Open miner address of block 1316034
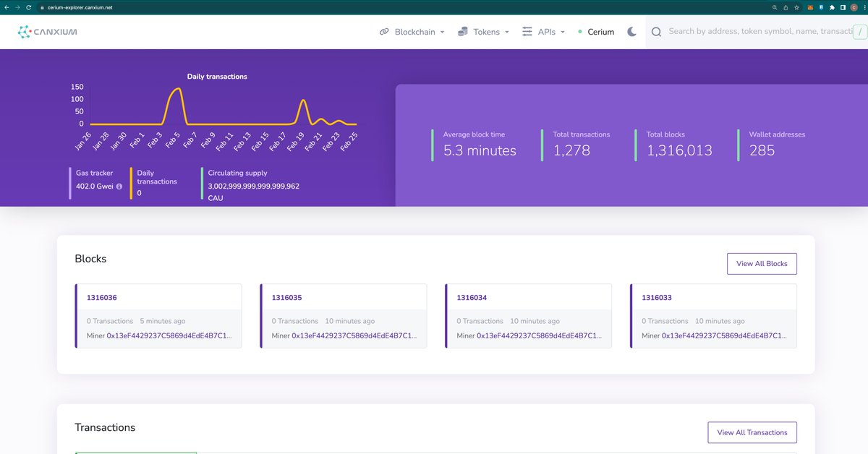The image size is (868, 454). 540,335
